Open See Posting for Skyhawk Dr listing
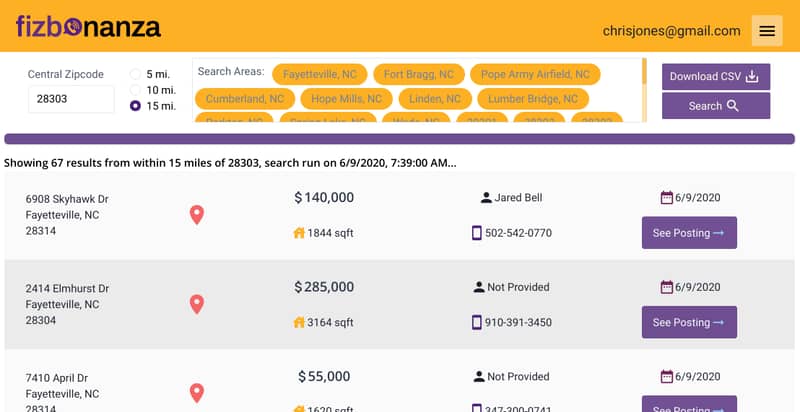Viewport: 800px width, 412px height. pyautogui.click(x=689, y=233)
